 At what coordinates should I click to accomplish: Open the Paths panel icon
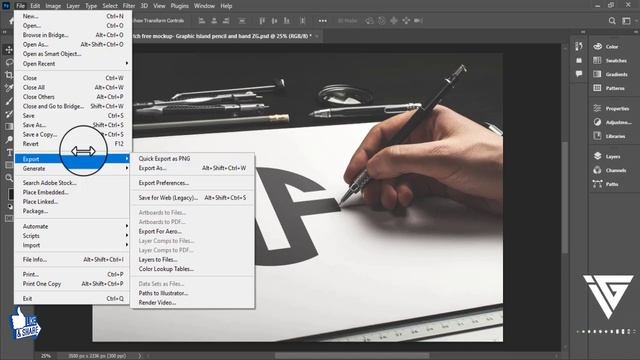(x=598, y=184)
